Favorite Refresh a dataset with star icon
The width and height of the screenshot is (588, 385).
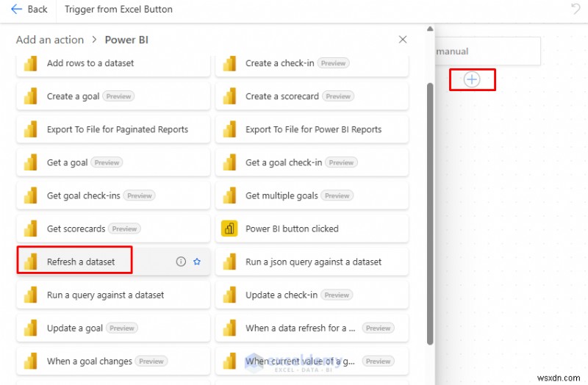point(197,262)
